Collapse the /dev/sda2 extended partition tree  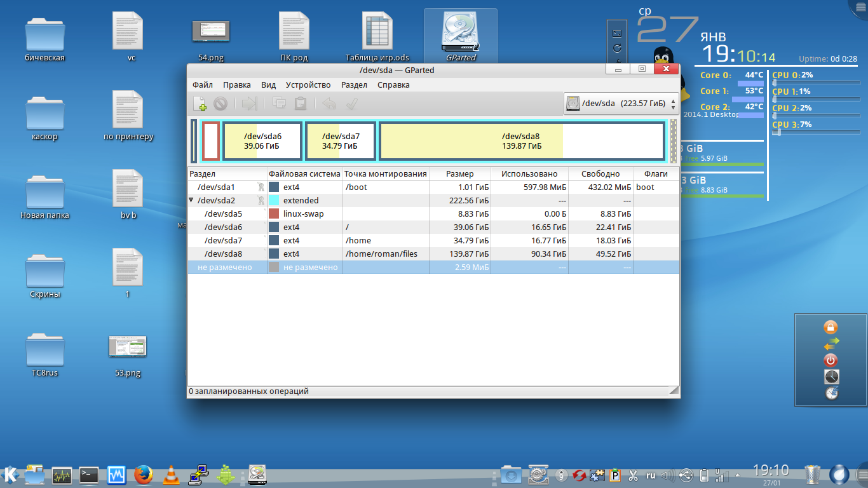click(x=192, y=201)
